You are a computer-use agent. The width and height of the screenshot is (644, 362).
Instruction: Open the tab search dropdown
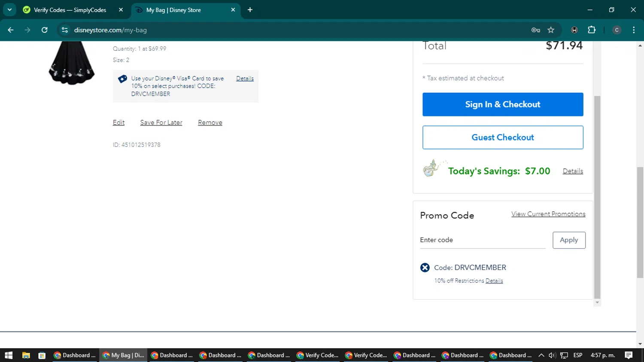tap(9, 10)
